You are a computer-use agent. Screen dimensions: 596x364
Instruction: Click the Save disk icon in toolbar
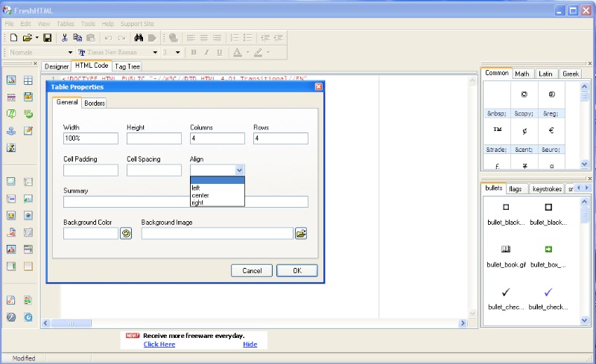47,37
